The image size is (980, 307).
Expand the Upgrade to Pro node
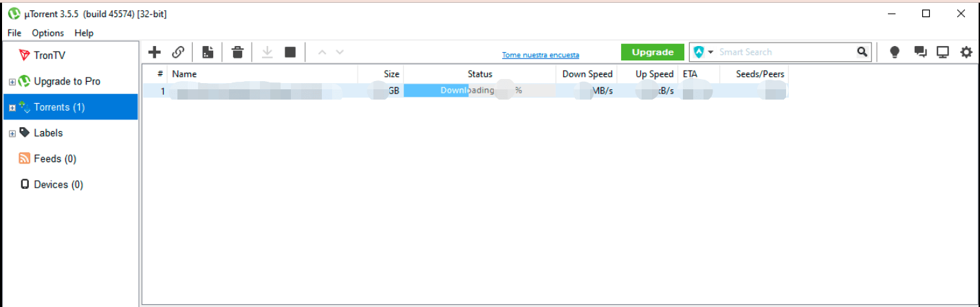point(12,82)
